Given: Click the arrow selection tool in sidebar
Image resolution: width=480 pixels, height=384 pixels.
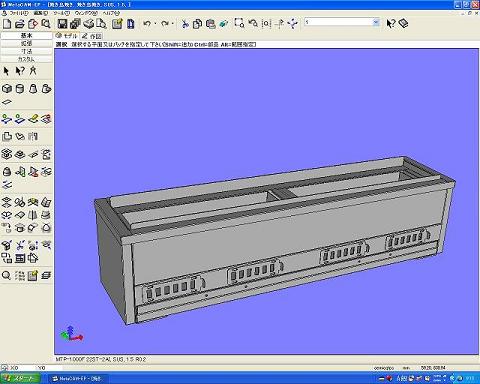Looking at the screenshot, I should tap(6, 71).
